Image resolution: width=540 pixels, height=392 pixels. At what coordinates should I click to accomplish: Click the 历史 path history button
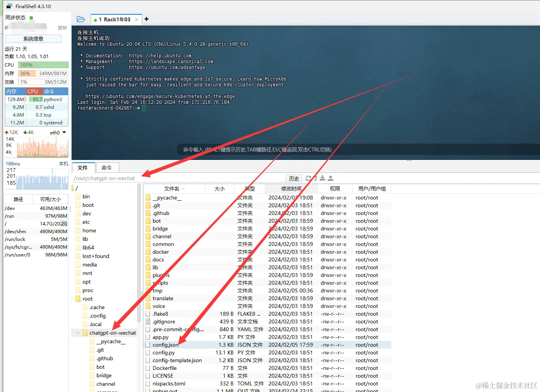(294, 179)
